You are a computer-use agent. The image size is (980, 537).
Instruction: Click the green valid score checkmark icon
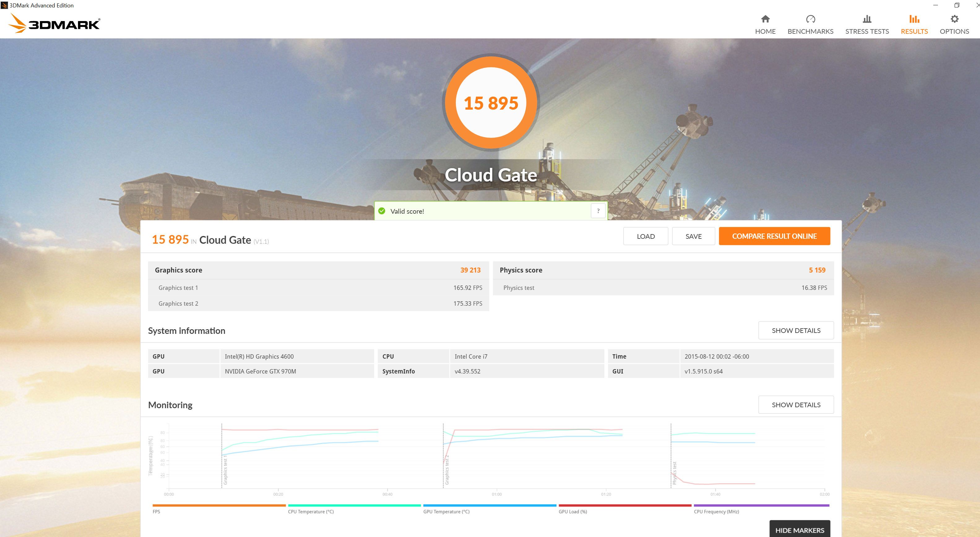(x=382, y=211)
